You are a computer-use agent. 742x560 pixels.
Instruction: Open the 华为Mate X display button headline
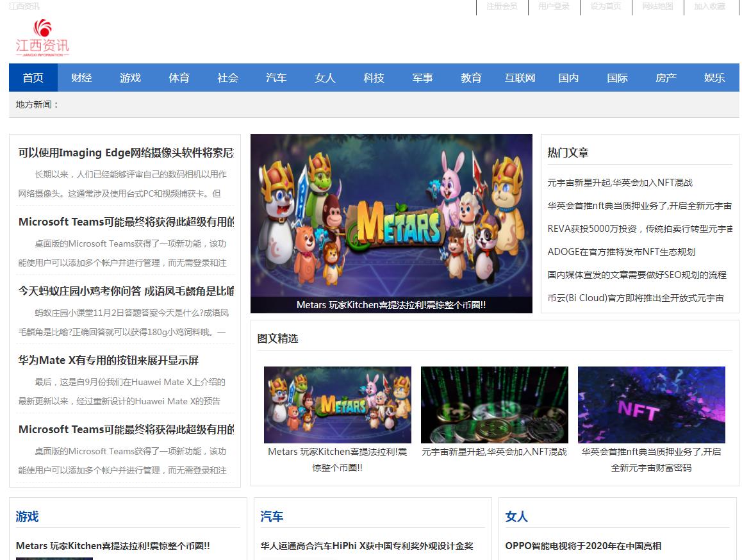pyautogui.click(x=108, y=360)
